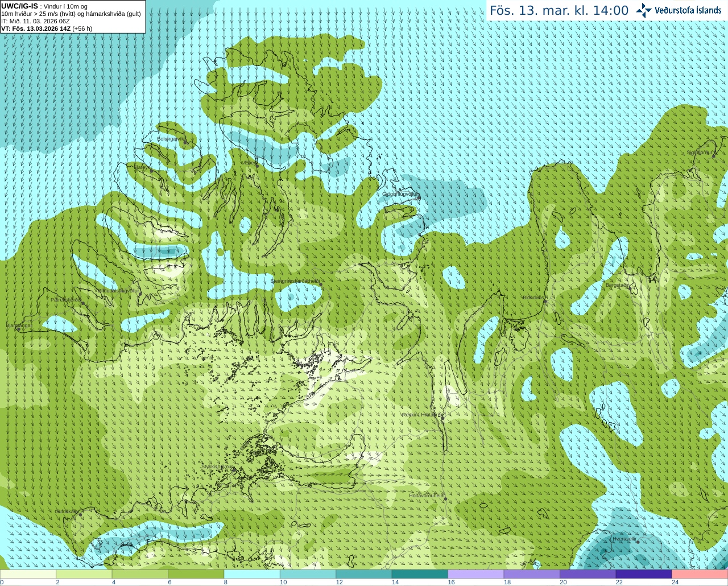728x586 pixels.
Task: Click the Hveravellir station marker
Action: tap(638, 542)
